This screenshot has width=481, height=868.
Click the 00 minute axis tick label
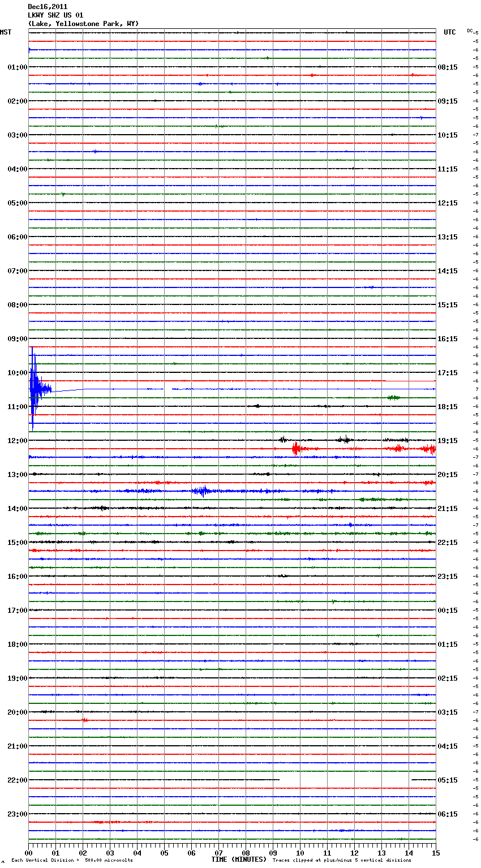[28, 853]
